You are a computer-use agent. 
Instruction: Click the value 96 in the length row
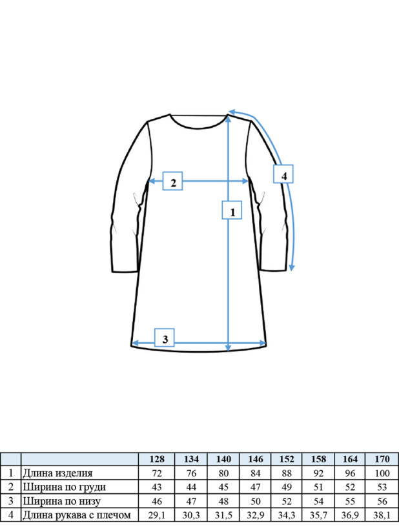[350, 473]
